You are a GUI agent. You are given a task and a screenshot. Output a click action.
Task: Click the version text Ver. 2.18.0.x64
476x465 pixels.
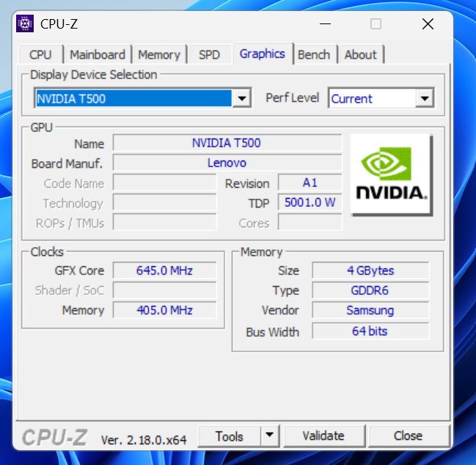144,440
